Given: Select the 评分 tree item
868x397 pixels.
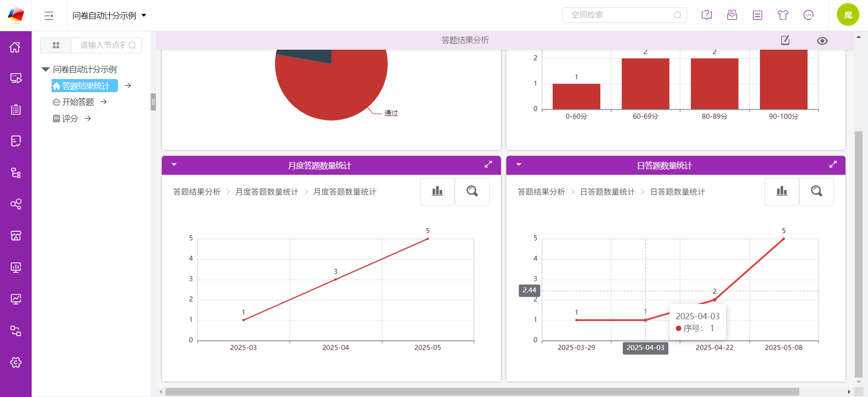Looking at the screenshot, I should click(x=66, y=118).
